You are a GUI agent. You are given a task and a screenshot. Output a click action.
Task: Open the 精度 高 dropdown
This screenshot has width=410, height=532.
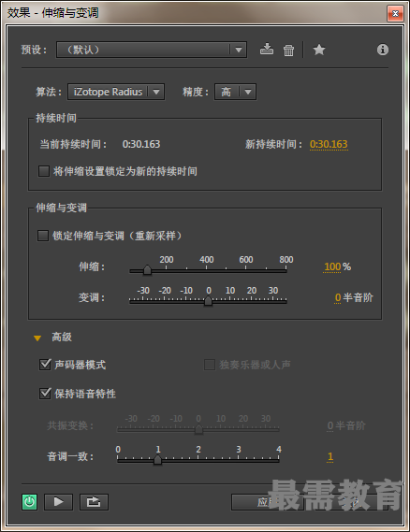[235, 92]
